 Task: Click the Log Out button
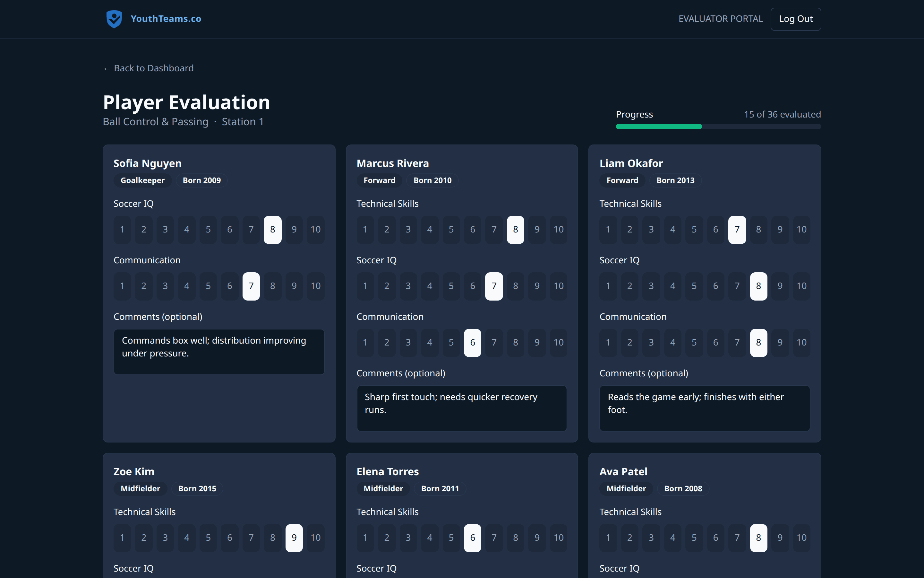tap(796, 19)
